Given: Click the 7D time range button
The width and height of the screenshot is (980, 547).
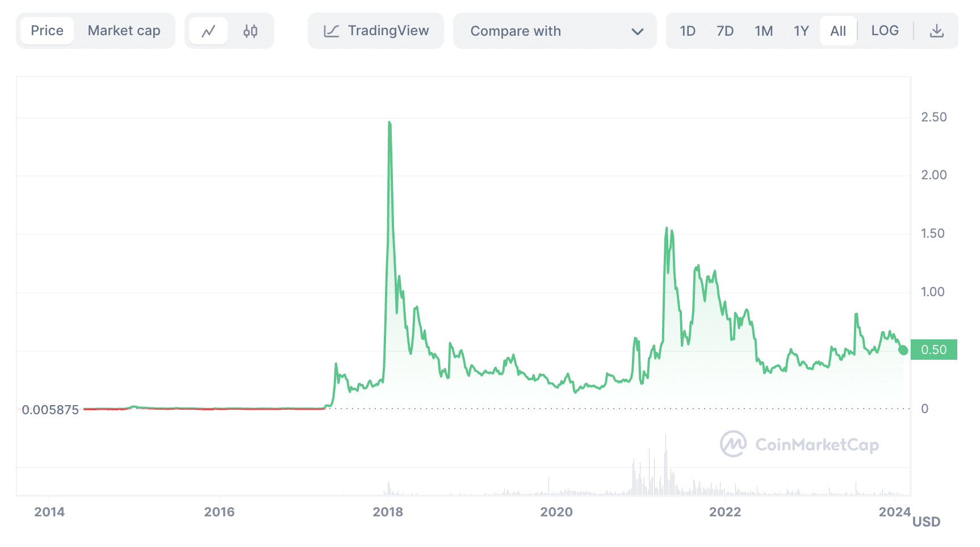Looking at the screenshot, I should point(725,31).
